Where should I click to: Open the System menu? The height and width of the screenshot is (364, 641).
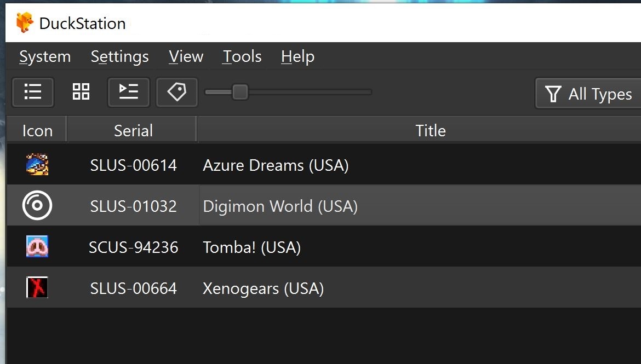tap(45, 56)
